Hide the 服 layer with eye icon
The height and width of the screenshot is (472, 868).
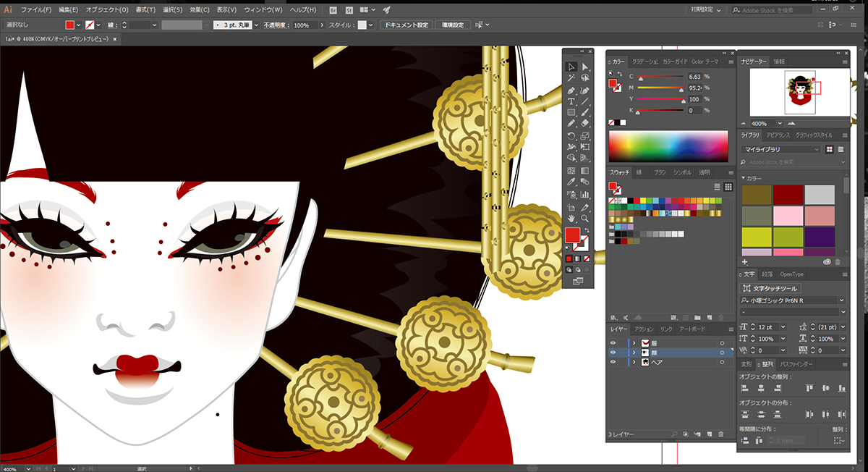pos(613,342)
